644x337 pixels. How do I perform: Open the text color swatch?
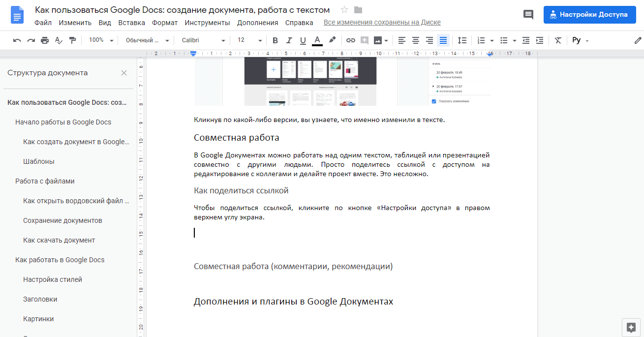coord(317,40)
